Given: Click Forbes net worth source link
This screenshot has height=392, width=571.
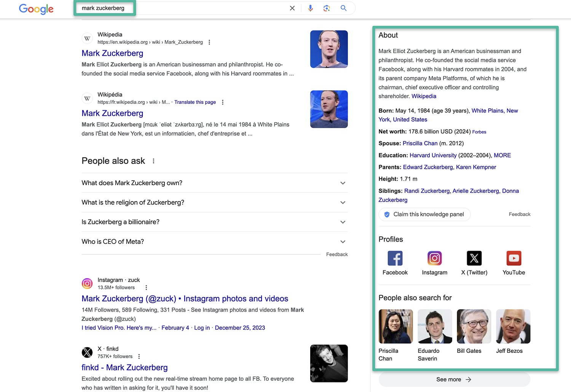Looking at the screenshot, I should point(479,132).
